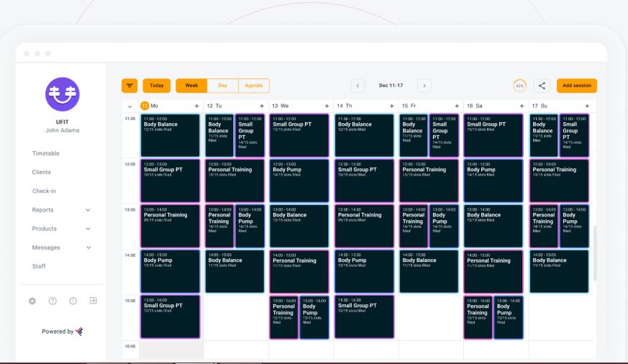Switch calendar to Day view
Screen dimensions: 628x364
[222, 86]
